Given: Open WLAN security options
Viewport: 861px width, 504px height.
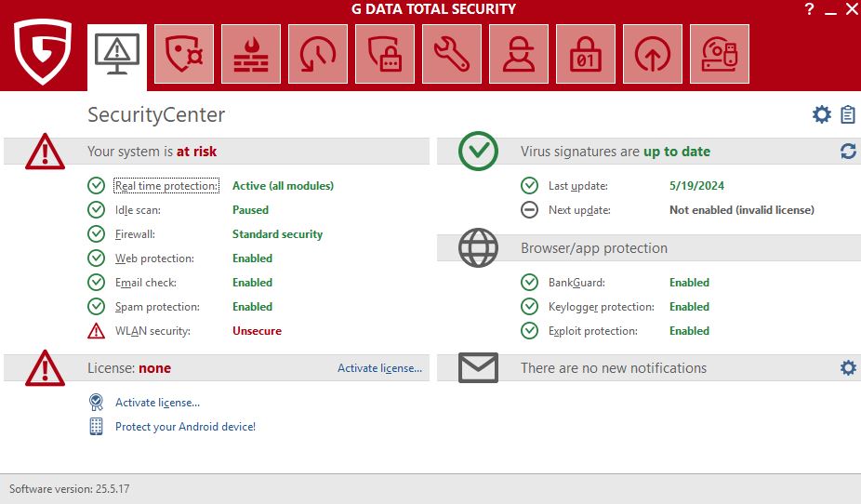Looking at the screenshot, I should coord(152,330).
